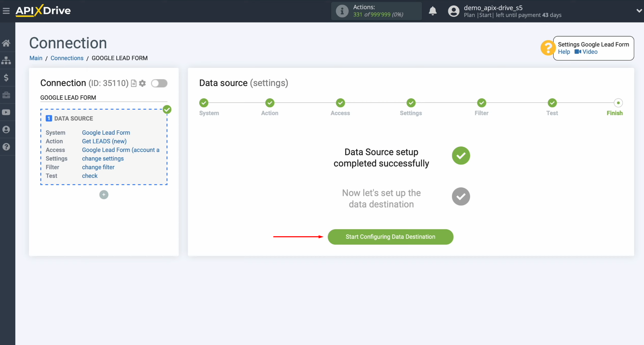Image resolution: width=644 pixels, height=345 pixels.
Task: Enable the connection toggle switch
Action: pyautogui.click(x=159, y=83)
